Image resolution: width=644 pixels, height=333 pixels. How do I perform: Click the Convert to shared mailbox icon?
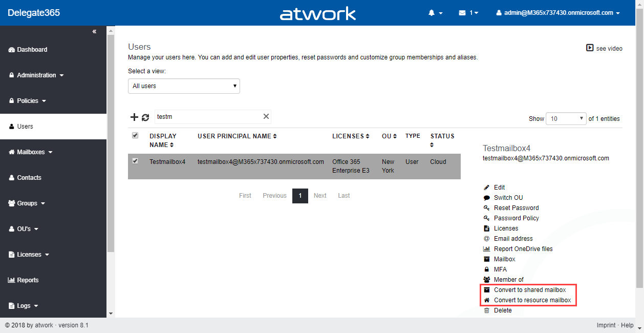(487, 290)
